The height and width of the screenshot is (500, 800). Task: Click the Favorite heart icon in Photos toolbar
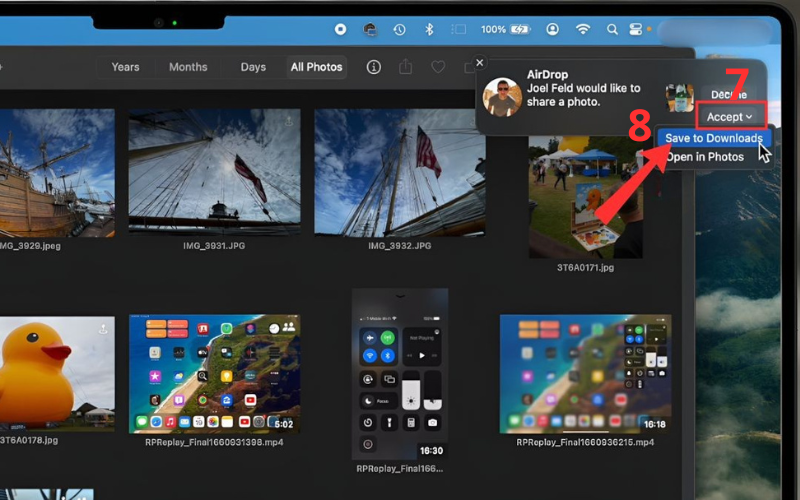pyautogui.click(x=438, y=67)
